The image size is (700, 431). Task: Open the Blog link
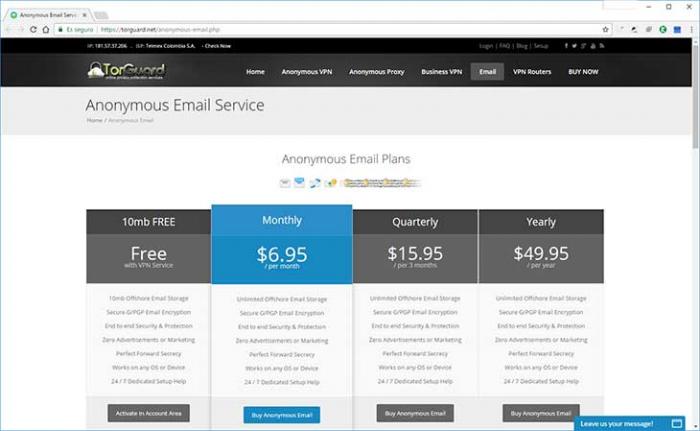click(x=522, y=46)
